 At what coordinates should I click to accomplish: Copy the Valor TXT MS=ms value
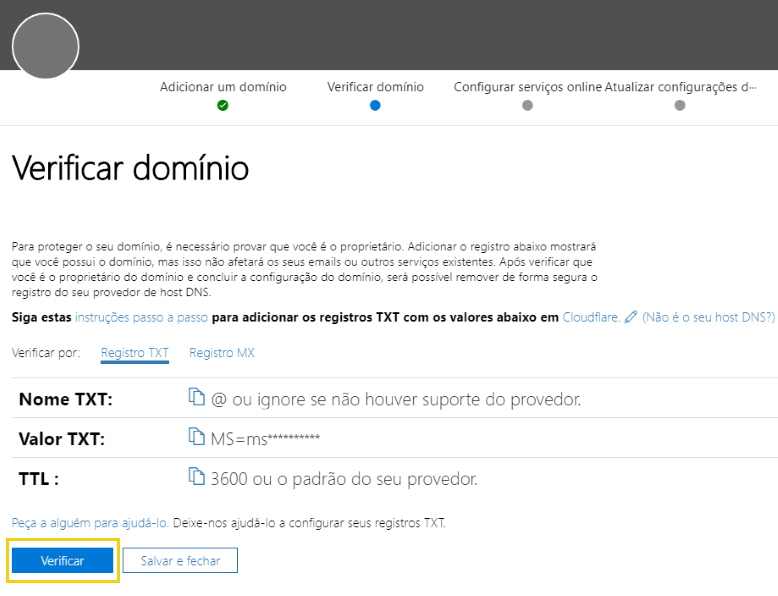196,437
